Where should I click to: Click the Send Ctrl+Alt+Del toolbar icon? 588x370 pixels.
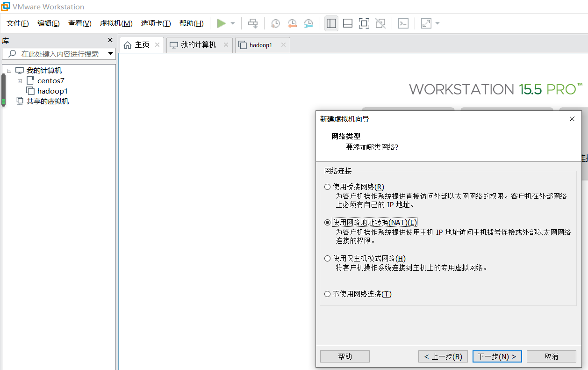(x=253, y=23)
